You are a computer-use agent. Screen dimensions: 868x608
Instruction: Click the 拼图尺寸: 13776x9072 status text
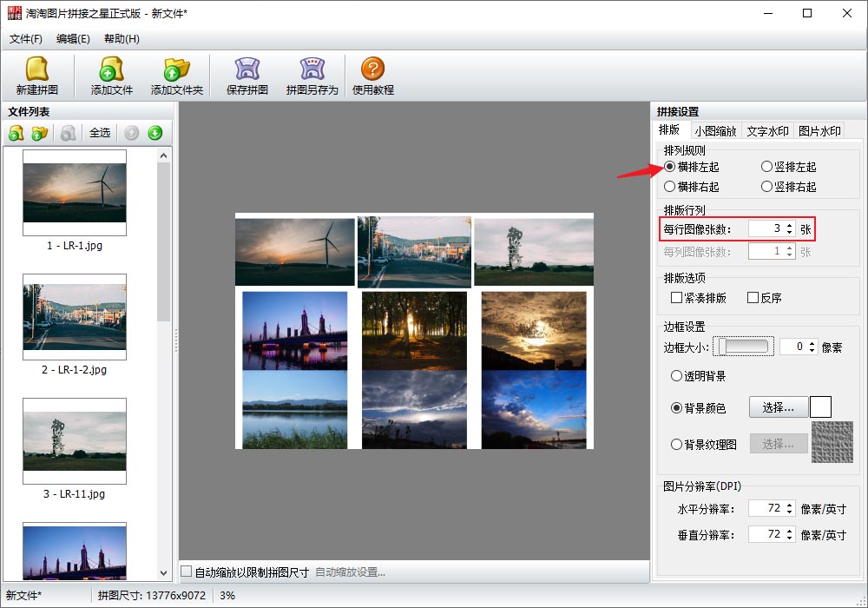coord(152,596)
